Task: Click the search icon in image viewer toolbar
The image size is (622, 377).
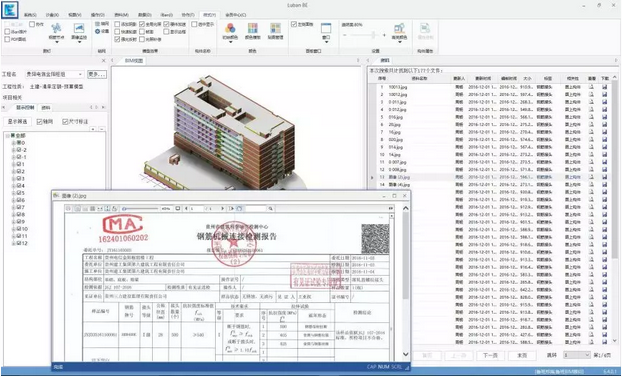Action: click(x=271, y=208)
